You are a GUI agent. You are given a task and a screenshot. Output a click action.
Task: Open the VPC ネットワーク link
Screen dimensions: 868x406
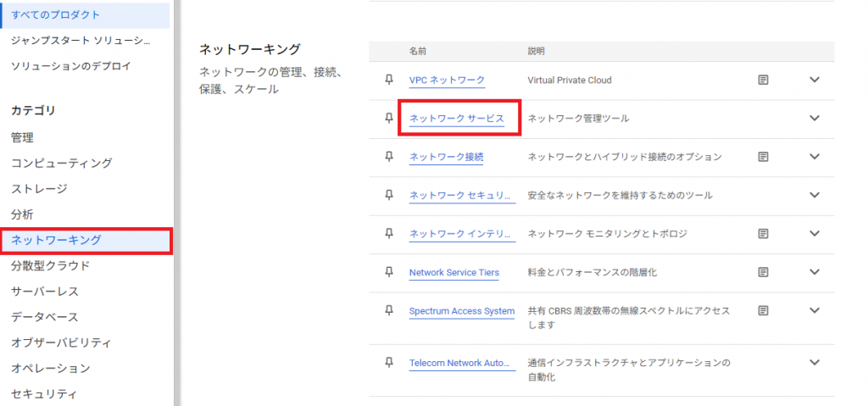pyautogui.click(x=447, y=80)
